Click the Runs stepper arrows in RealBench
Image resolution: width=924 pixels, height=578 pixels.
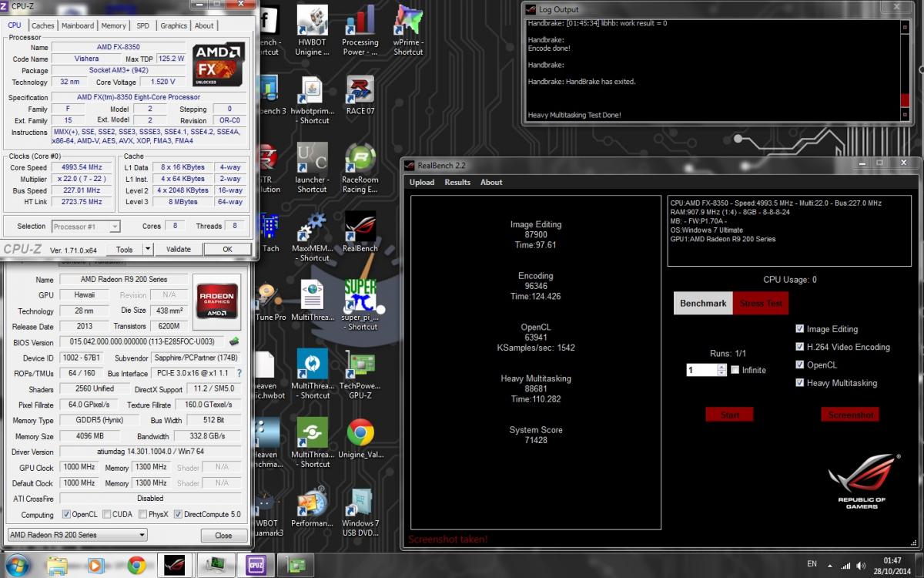[721, 370]
